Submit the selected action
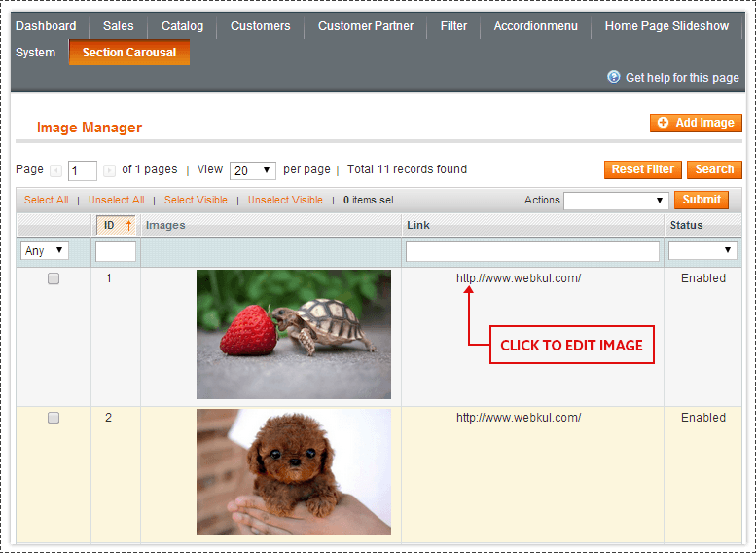This screenshot has height=553, width=756. coord(702,200)
